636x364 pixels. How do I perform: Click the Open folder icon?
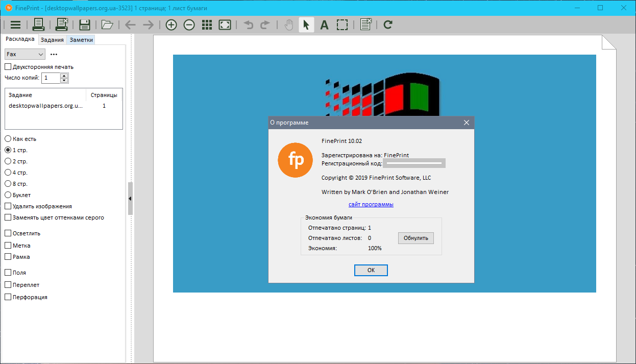tap(107, 25)
